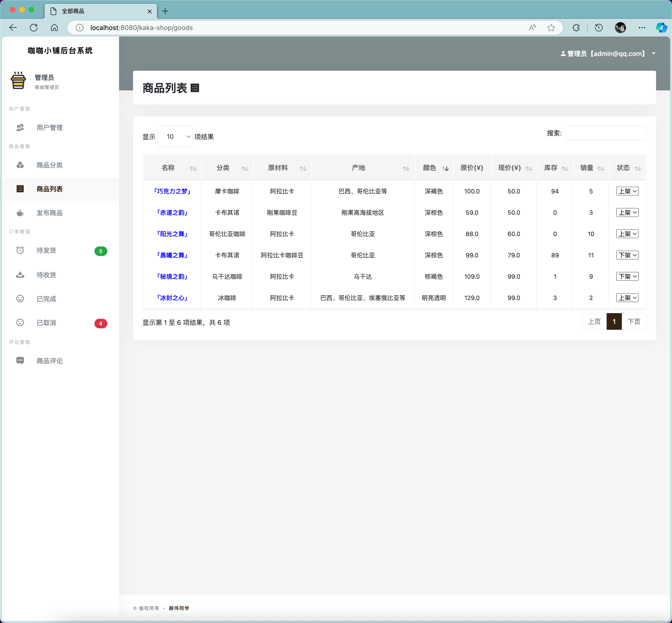
Task: Click the 已完成 smiley face icon
Action: [20, 299]
